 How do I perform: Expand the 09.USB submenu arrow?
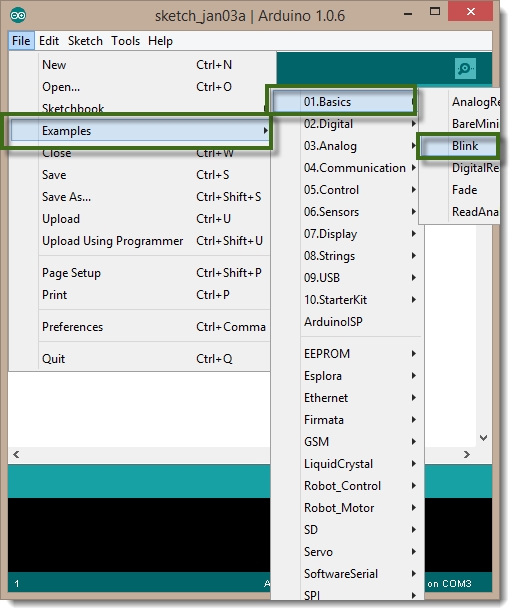(x=413, y=278)
